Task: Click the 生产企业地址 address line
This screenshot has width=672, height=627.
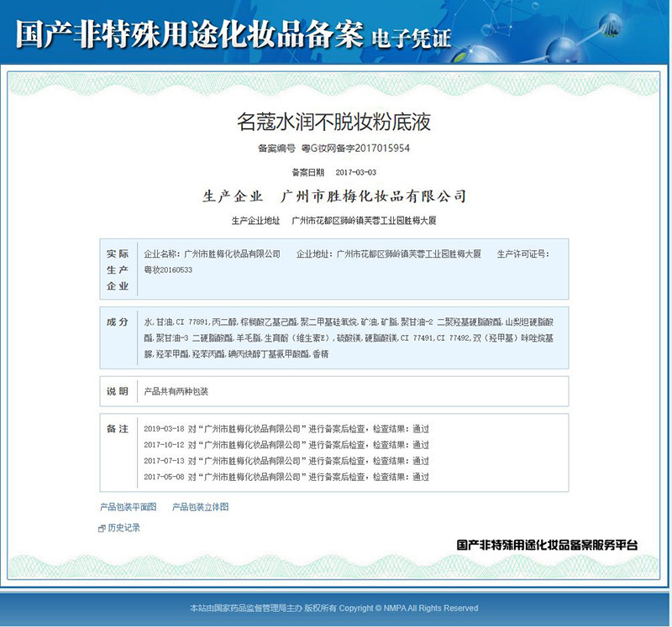Action: point(333,221)
